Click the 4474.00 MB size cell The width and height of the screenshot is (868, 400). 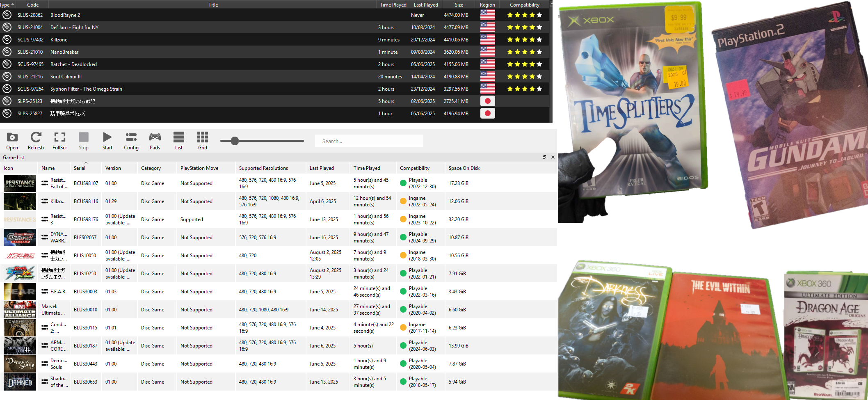(x=456, y=15)
